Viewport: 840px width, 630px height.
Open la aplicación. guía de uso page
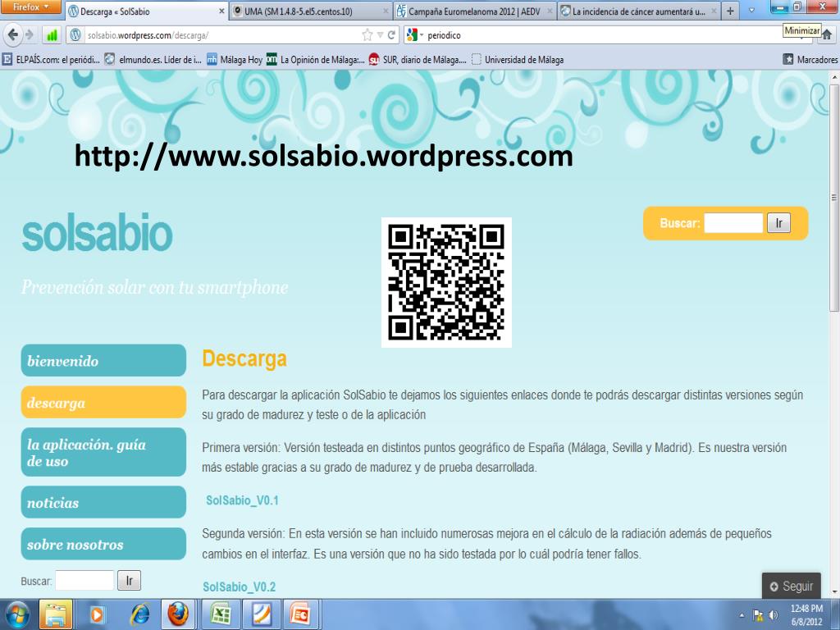(x=103, y=452)
